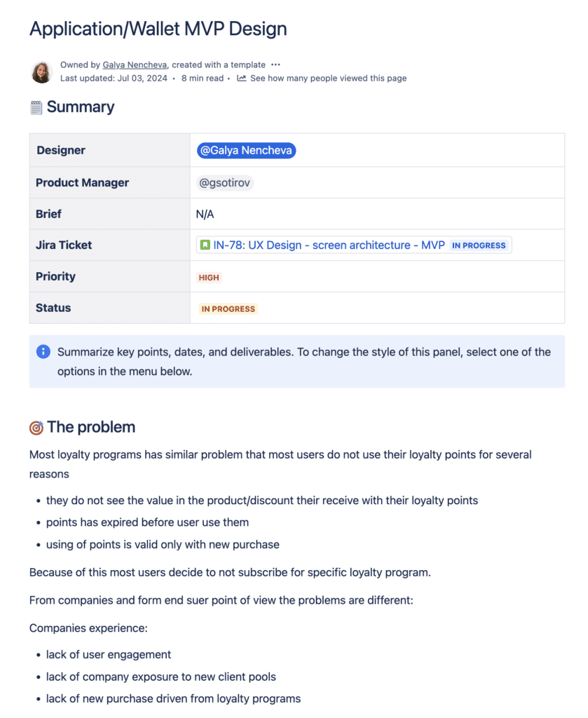Image resolution: width=588 pixels, height=718 pixels.
Task: Click the HIGH priority label
Action: point(209,278)
